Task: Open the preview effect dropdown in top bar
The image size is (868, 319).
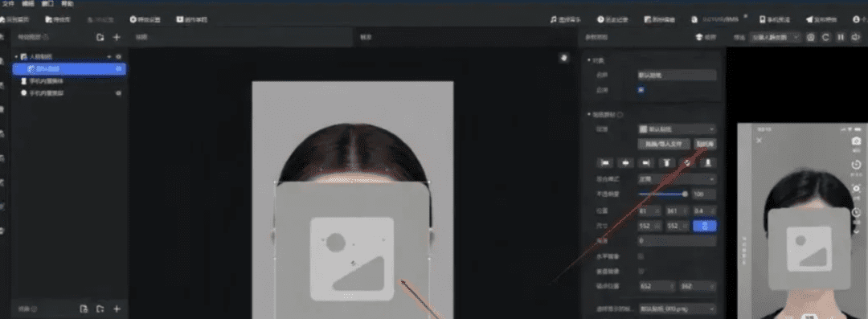Action: 776,37
